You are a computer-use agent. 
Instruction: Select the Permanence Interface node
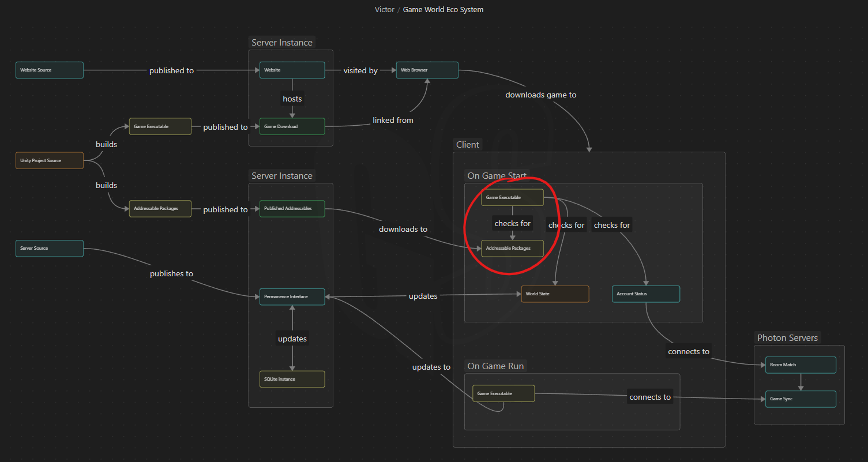click(x=292, y=297)
